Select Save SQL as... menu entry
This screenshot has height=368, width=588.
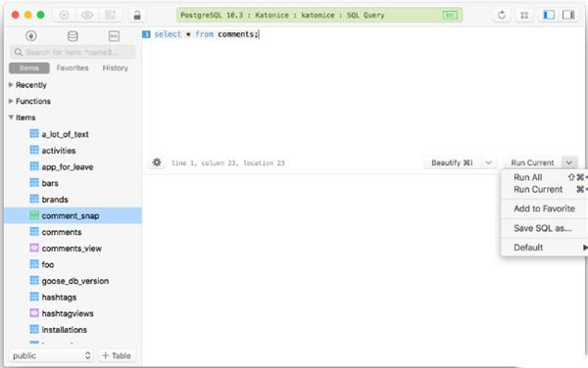coord(543,228)
